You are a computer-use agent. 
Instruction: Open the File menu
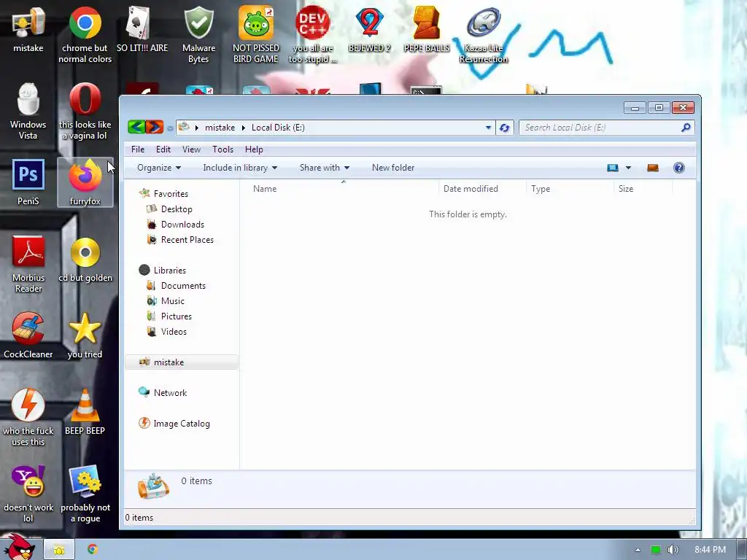[x=138, y=149]
